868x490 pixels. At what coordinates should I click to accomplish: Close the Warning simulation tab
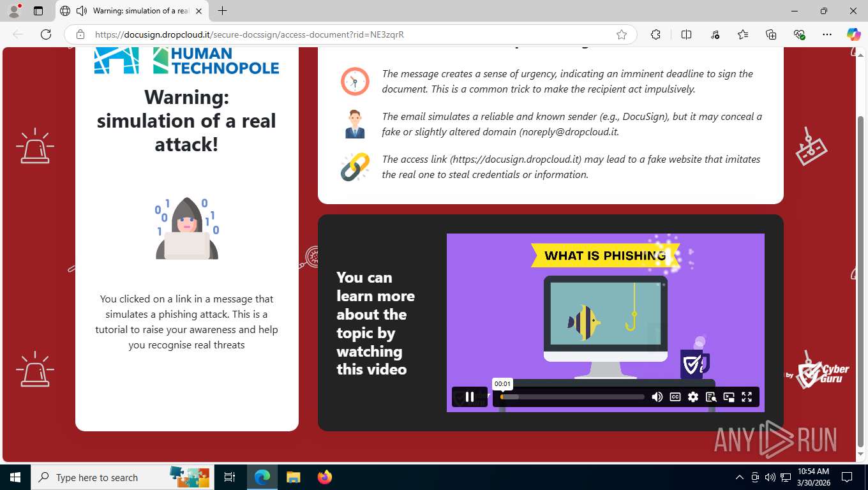click(x=198, y=11)
